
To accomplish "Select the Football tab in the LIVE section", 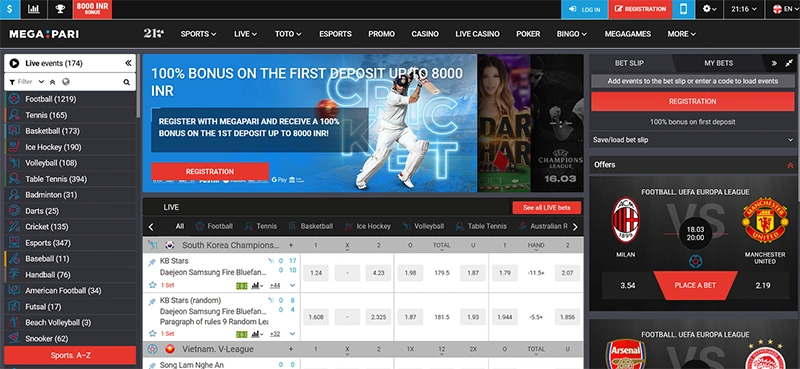I will (214, 226).
